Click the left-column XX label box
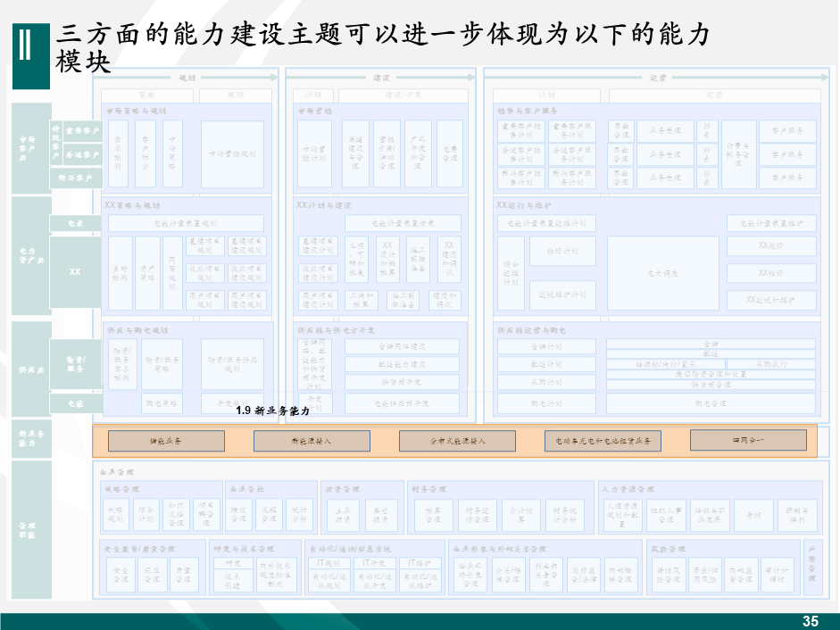The image size is (840, 630). [76, 271]
